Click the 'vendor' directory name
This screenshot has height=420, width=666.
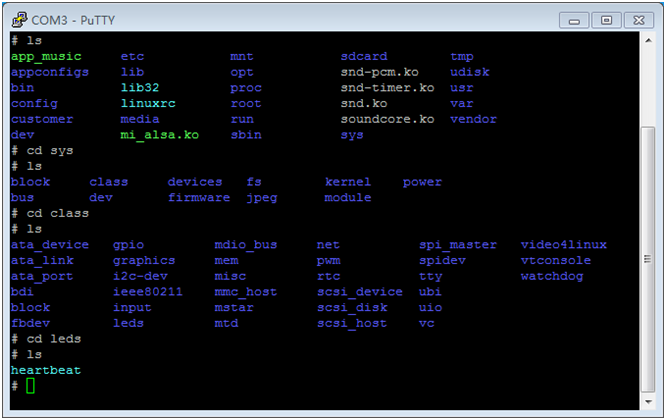(474, 119)
